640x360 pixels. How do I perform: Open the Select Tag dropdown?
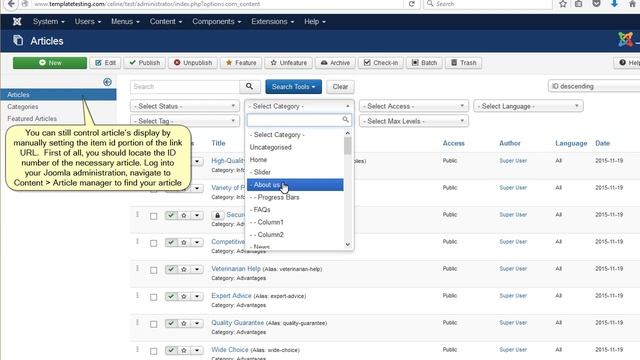pyautogui.click(x=185, y=121)
